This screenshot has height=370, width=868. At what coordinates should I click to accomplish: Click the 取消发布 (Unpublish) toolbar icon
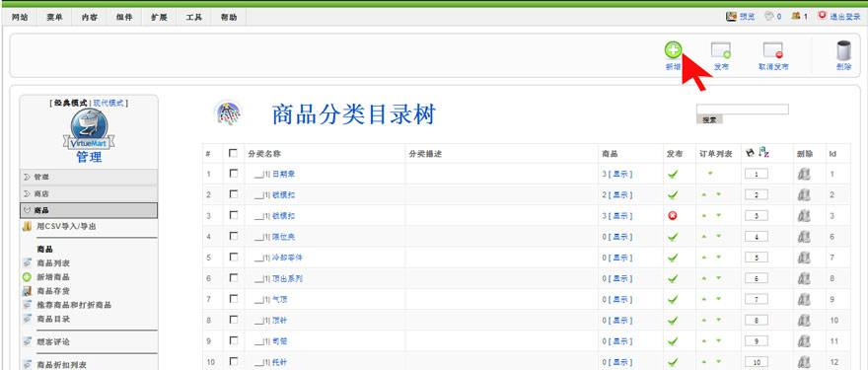(x=773, y=50)
